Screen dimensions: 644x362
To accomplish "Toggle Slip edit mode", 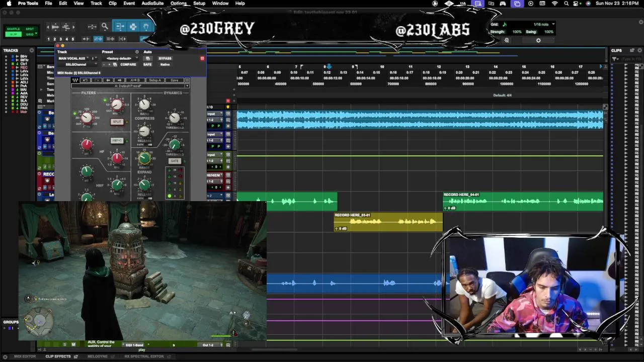I will 14,34.
